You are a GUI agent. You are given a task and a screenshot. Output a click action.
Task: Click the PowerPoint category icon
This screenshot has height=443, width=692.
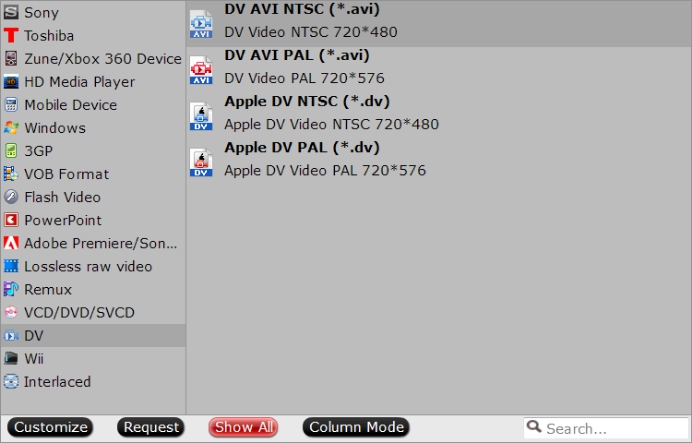click(x=11, y=220)
